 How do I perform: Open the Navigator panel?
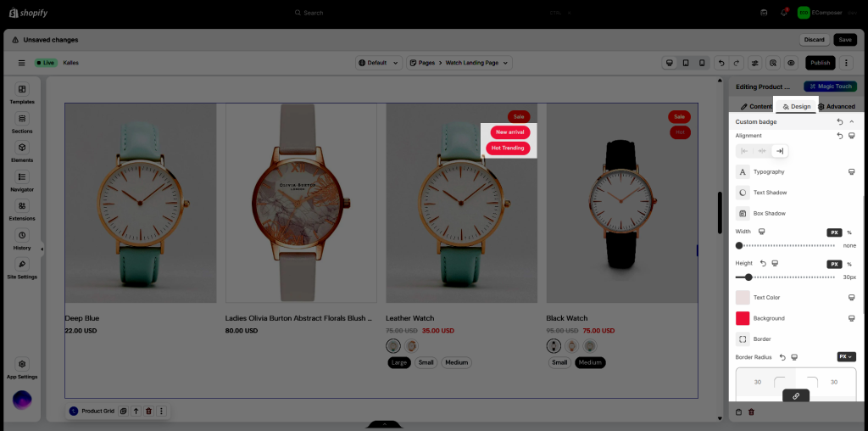point(22,181)
